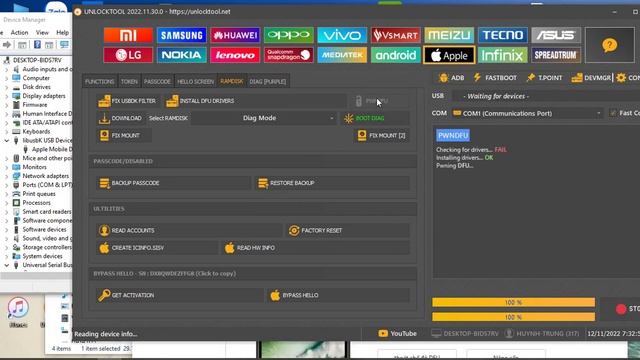Select the Nokia brand tile
The width and height of the screenshot is (640, 360).
(x=182, y=55)
